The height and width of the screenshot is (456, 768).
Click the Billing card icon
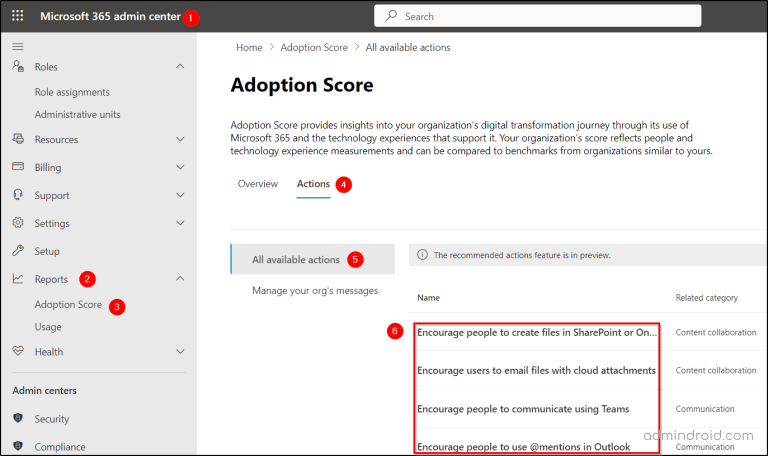(18, 167)
